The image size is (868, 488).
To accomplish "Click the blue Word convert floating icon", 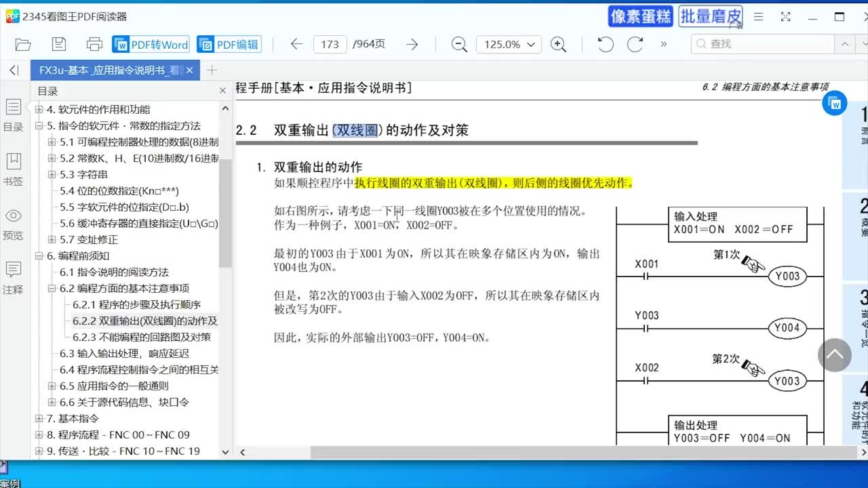I will coord(835,104).
